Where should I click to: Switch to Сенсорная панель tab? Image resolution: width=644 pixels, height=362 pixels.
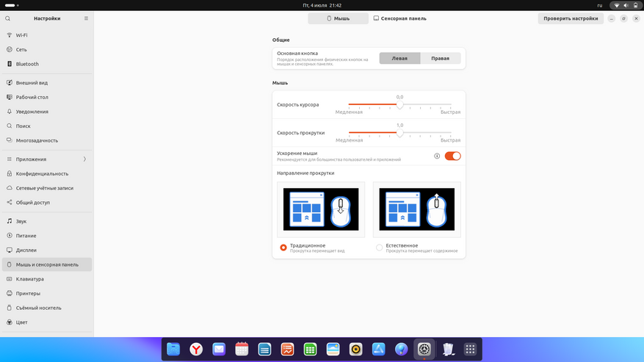pos(399,18)
